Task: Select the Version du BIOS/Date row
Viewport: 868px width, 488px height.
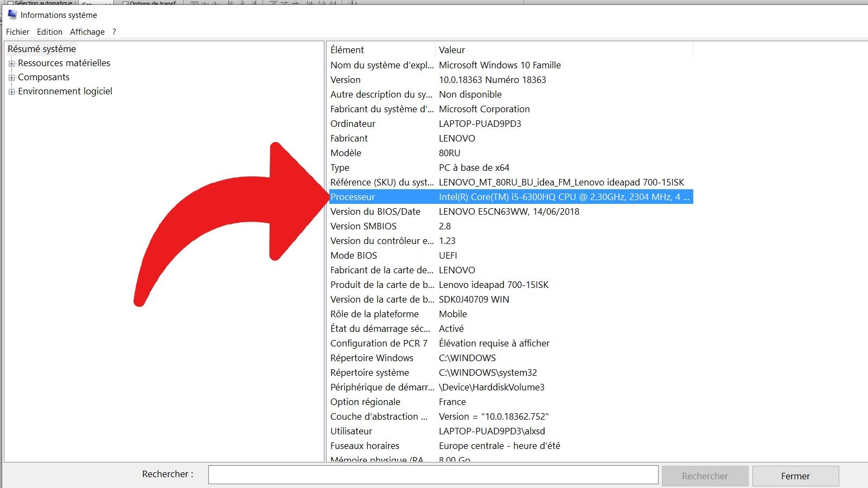Action: click(510, 211)
